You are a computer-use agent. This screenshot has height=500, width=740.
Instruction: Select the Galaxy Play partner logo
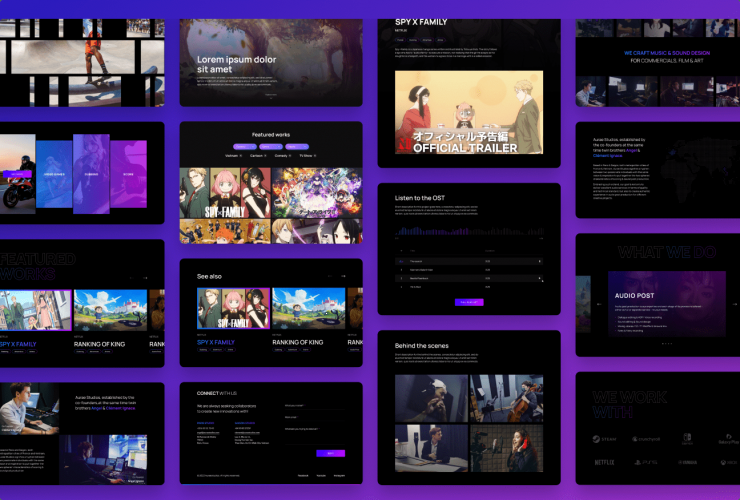729,439
